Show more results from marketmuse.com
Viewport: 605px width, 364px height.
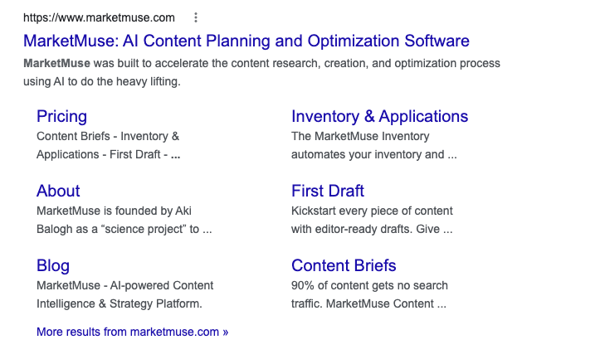click(x=132, y=332)
